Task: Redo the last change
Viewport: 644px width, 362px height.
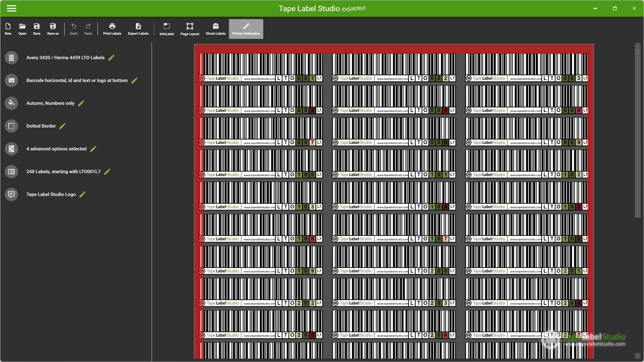Action: click(88, 29)
